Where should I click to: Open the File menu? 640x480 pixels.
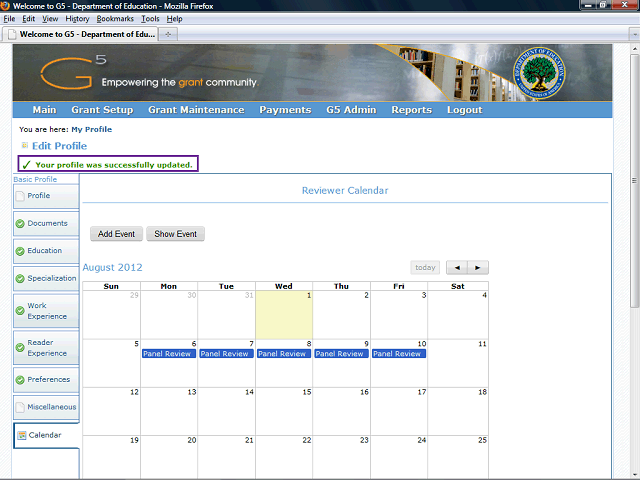tap(9, 19)
